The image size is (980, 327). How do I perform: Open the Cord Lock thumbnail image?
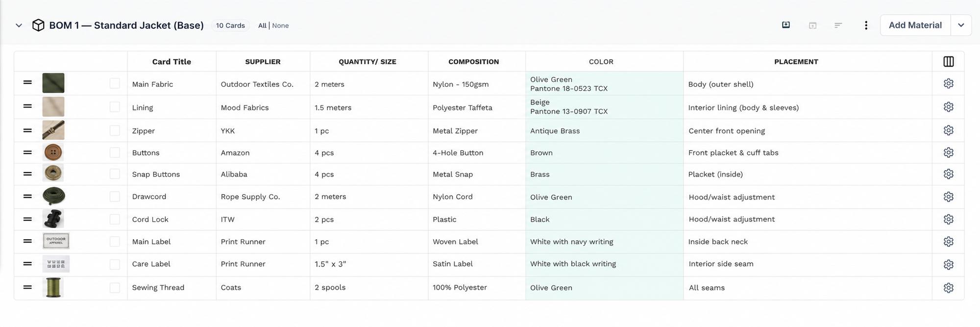[53, 219]
